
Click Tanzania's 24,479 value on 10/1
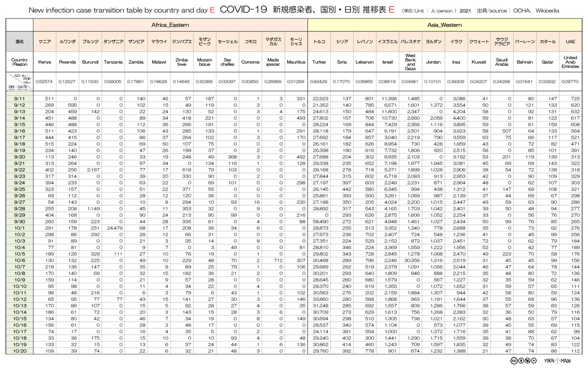(114, 227)
